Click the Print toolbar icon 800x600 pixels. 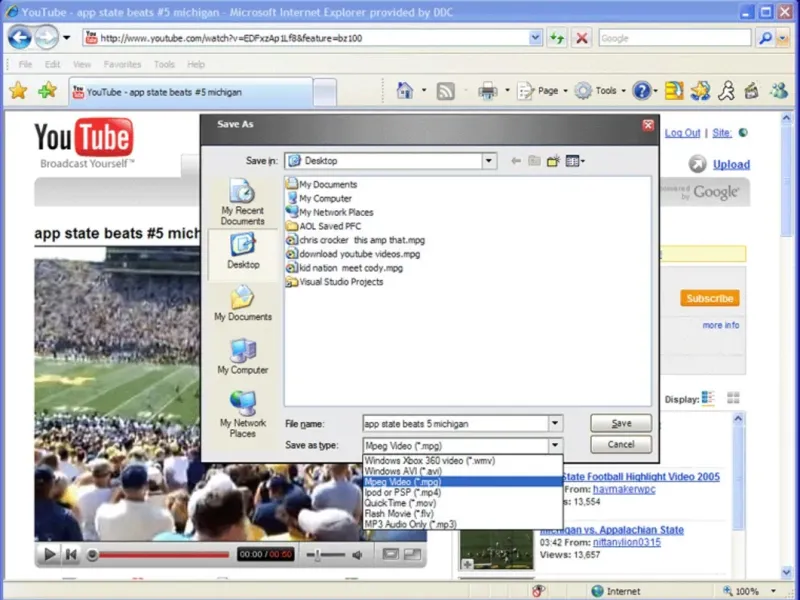488,91
